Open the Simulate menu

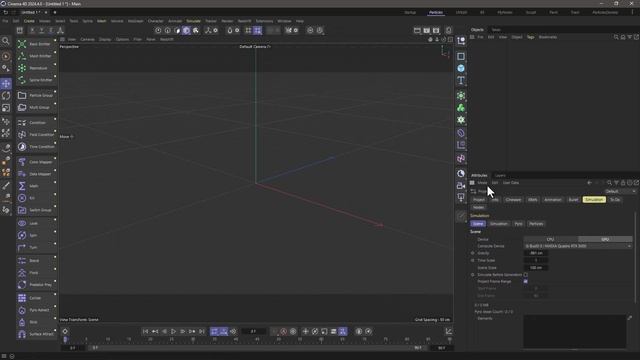tap(193, 21)
